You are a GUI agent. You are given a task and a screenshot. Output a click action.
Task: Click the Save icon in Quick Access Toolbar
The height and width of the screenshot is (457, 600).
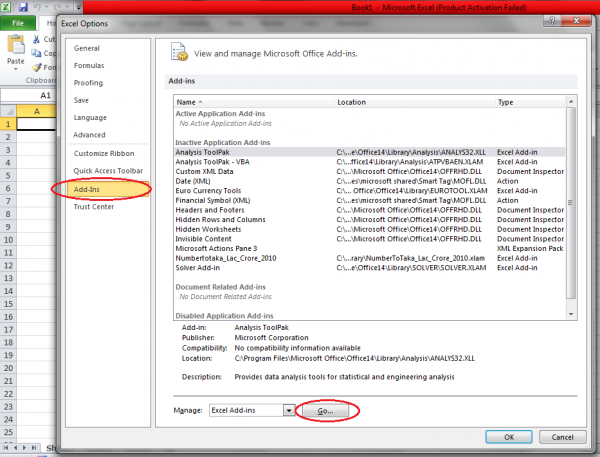tap(23, 7)
